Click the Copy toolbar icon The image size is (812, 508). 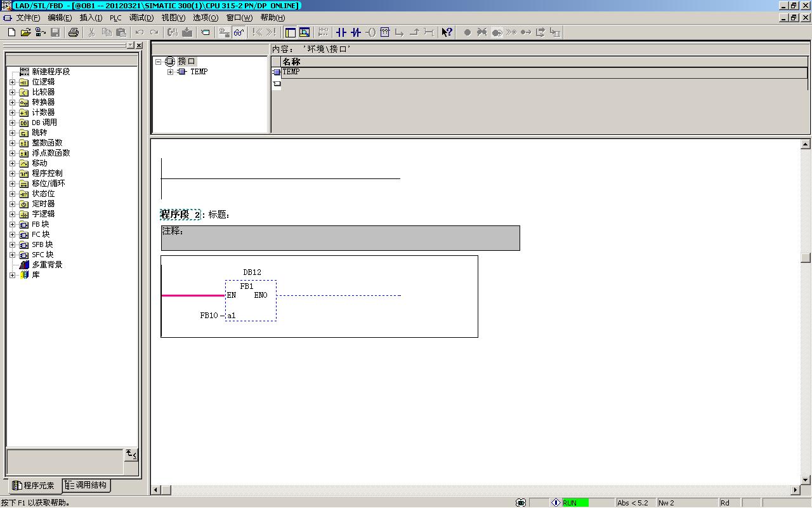107,32
